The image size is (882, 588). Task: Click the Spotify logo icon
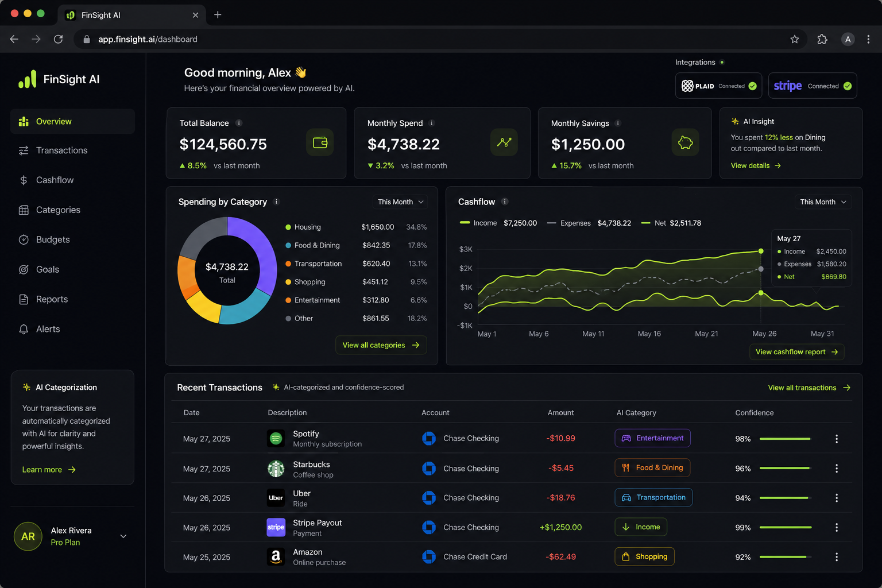pyautogui.click(x=276, y=439)
